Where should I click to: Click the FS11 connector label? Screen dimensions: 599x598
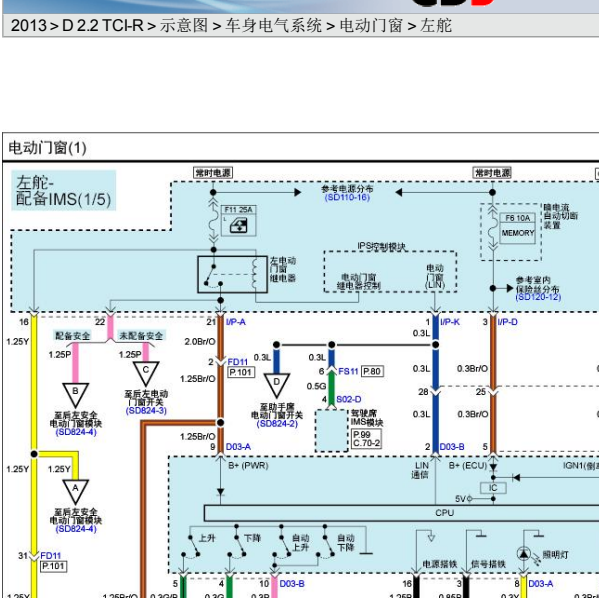point(348,371)
